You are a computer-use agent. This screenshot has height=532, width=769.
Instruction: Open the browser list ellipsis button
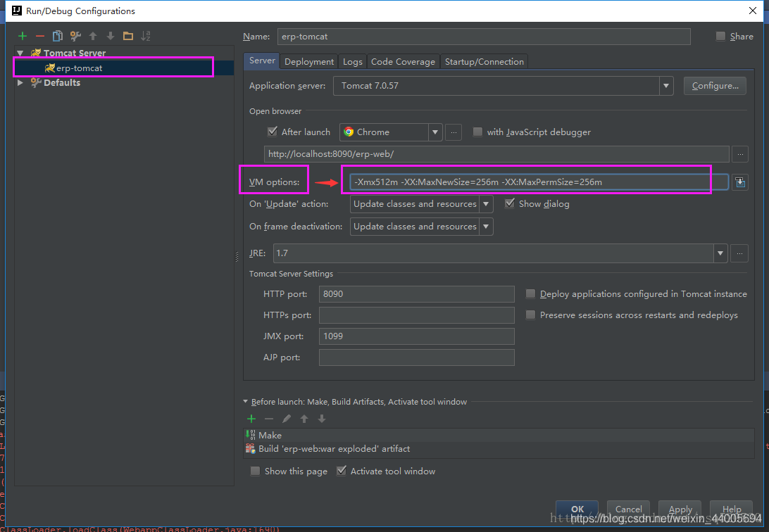coord(454,132)
